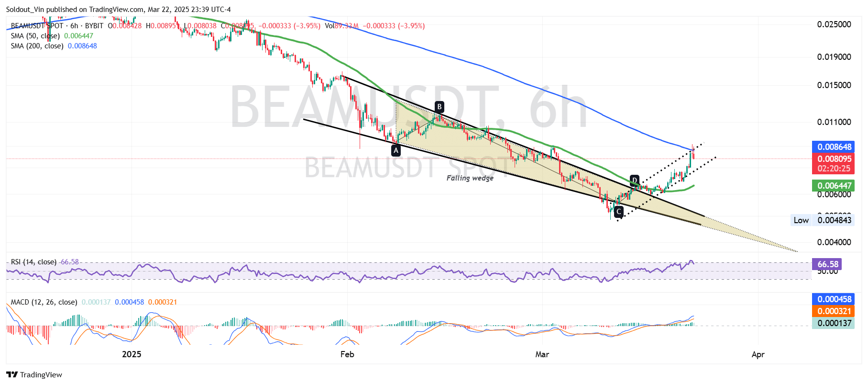Click the 2025 label on time axis
The width and height of the screenshot is (868, 385).
coord(132,354)
